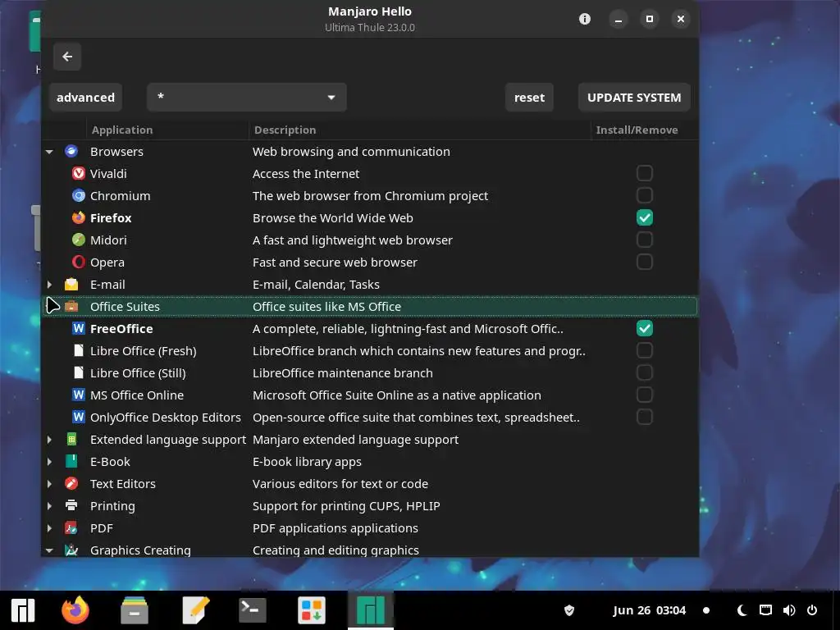Image resolution: width=840 pixels, height=630 pixels.
Task: Click the security shield tray icon
Action: (569, 610)
